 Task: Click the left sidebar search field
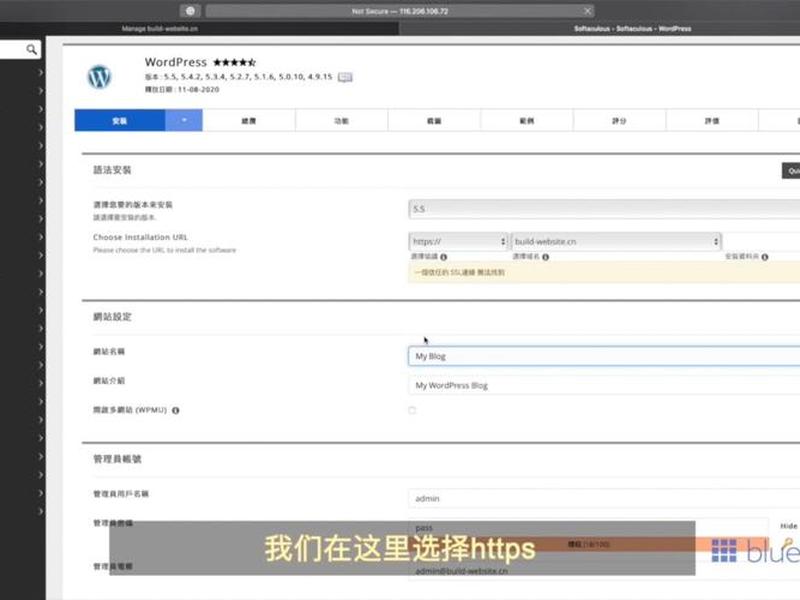(x=19, y=49)
